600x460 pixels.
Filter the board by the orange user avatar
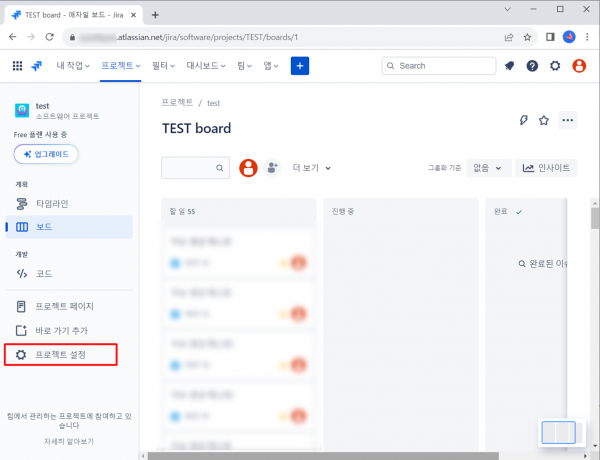(249, 168)
